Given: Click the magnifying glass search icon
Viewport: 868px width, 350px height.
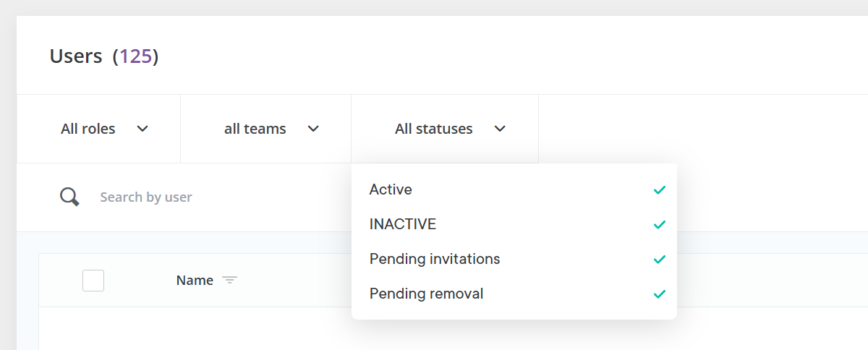Looking at the screenshot, I should point(69,197).
